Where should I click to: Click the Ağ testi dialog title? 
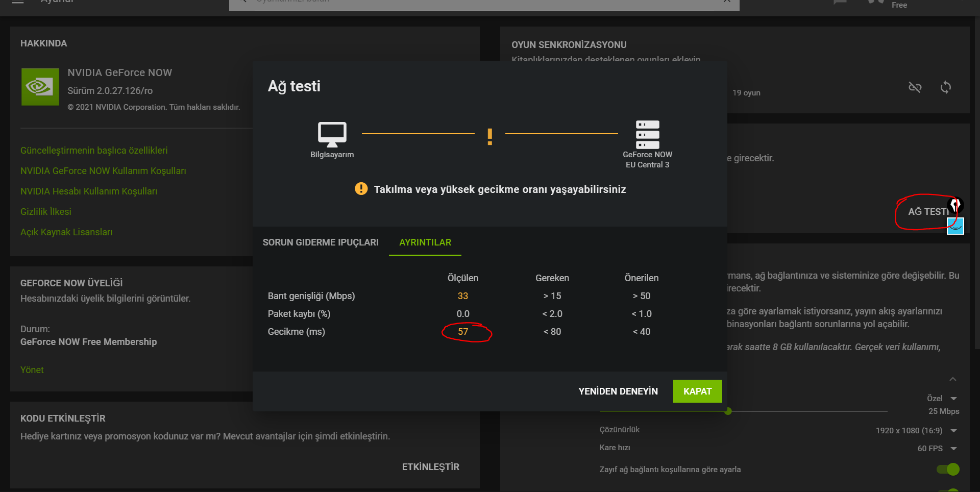(294, 86)
